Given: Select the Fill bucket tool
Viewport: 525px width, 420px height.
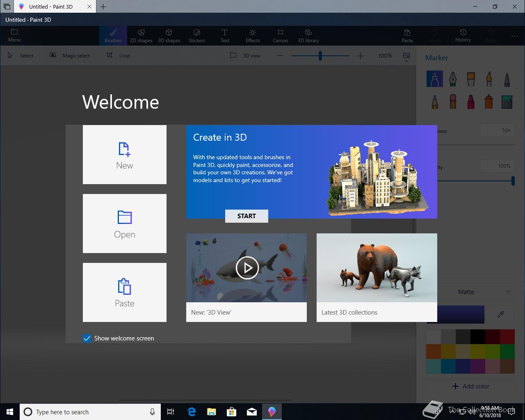Looking at the screenshot, I should click(x=507, y=101).
